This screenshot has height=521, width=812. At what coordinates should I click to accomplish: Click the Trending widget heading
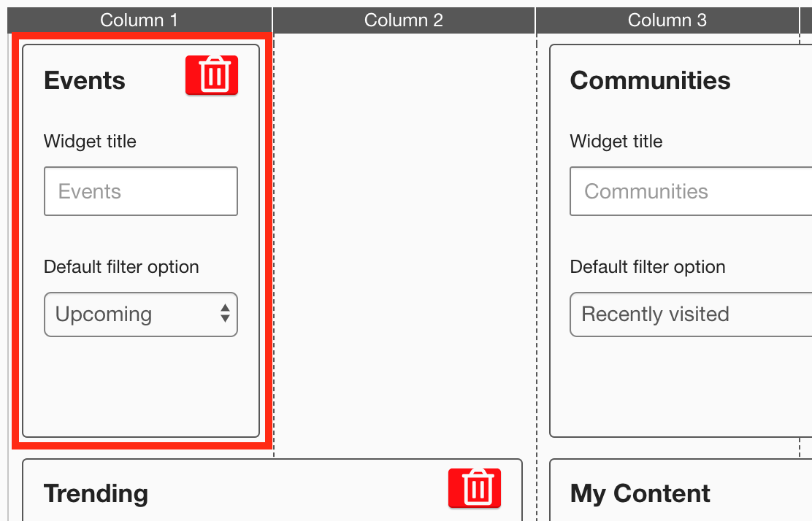(96, 494)
